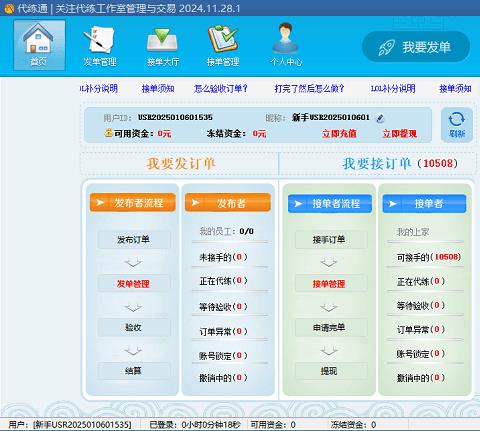Click the 发布订单 flow step
The image size is (480, 431).
coord(133,240)
